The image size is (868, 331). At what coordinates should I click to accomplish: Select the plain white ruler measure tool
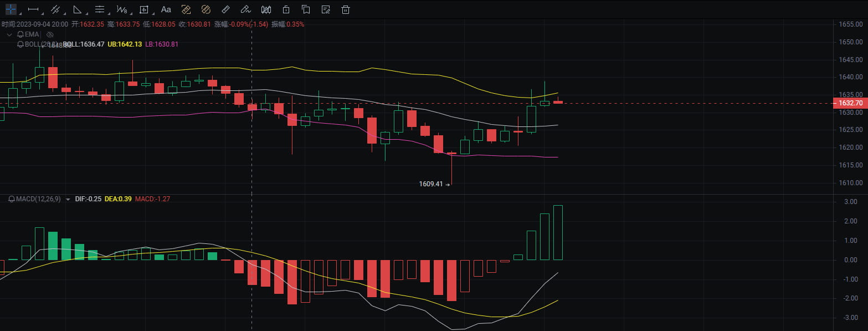[x=225, y=9]
